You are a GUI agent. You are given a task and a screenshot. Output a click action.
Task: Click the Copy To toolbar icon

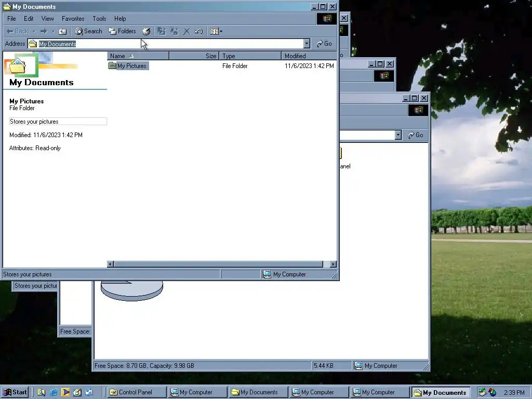point(174,31)
